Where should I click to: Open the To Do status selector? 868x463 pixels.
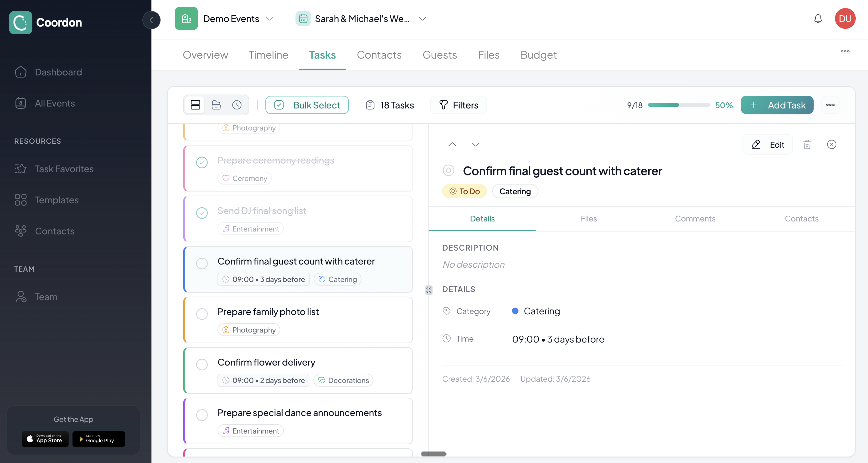click(464, 191)
